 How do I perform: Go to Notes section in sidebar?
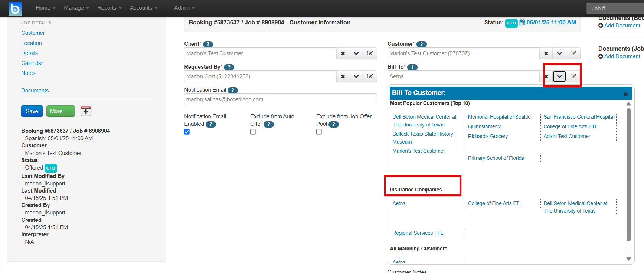29,73
